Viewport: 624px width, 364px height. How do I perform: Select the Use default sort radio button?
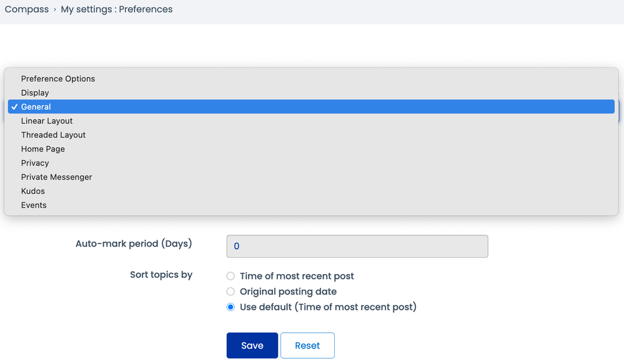point(231,307)
